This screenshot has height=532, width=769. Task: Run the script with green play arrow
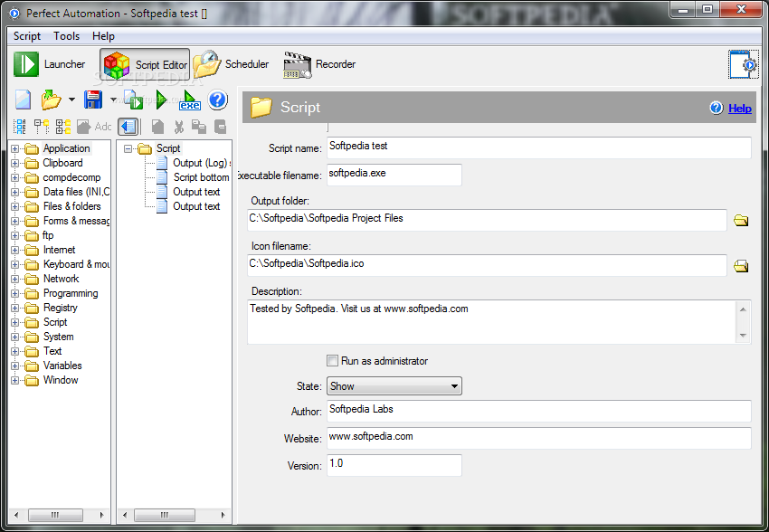click(161, 100)
